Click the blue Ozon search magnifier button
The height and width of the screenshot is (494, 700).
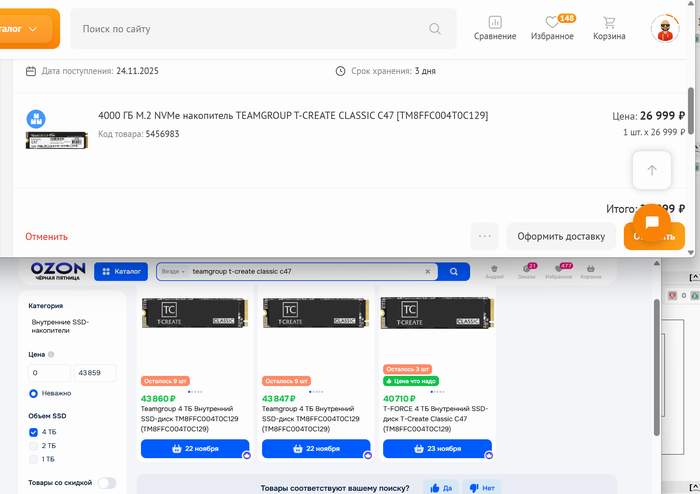point(454,271)
